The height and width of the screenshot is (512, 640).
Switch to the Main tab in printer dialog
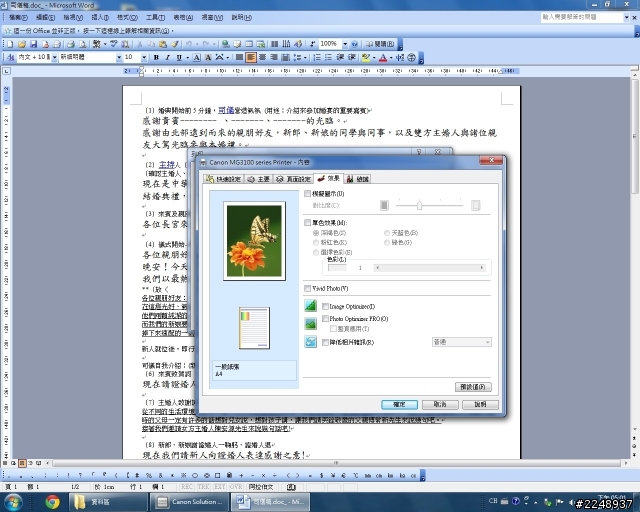tap(258, 179)
